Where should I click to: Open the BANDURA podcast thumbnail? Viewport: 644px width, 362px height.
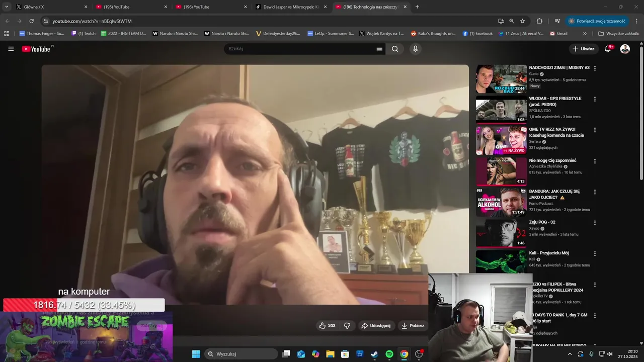pyautogui.click(x=501, y=202)
